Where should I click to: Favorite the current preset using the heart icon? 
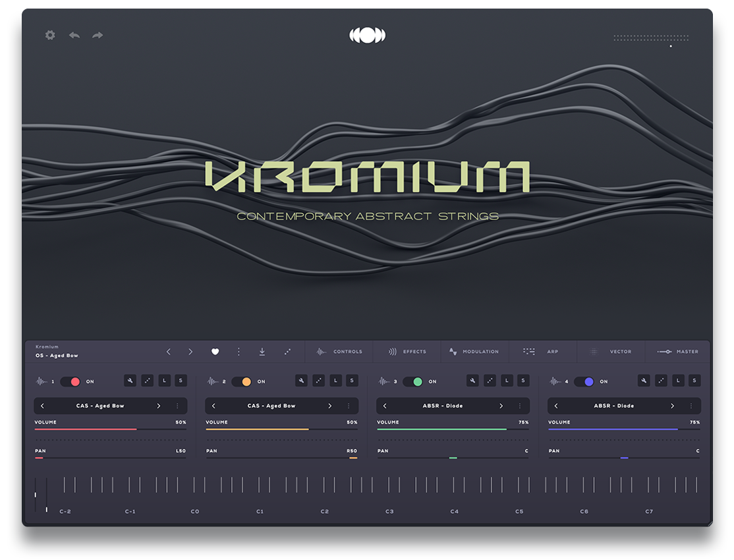215,352
